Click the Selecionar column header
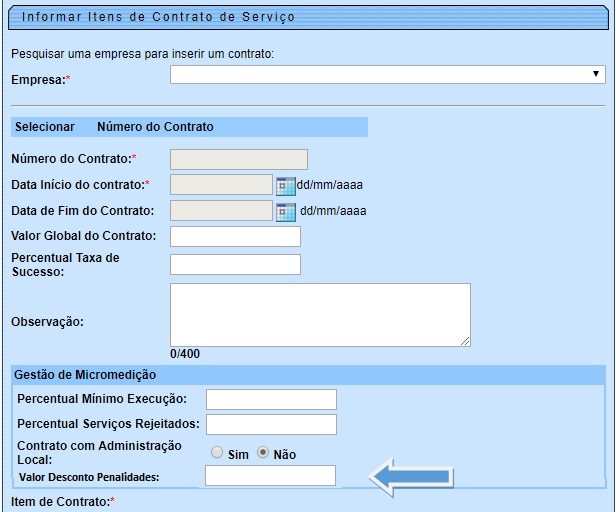This screenshot has width=616, height=512. pyautogui.click(x=45, y=127)
